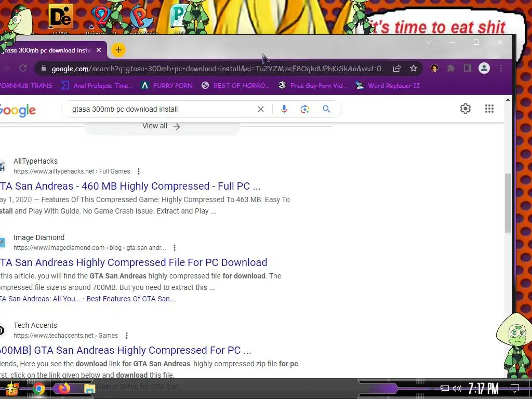Click the blue magnifier search button
The height and width of the screenshot is (399, 532).
tap(326, 109)
